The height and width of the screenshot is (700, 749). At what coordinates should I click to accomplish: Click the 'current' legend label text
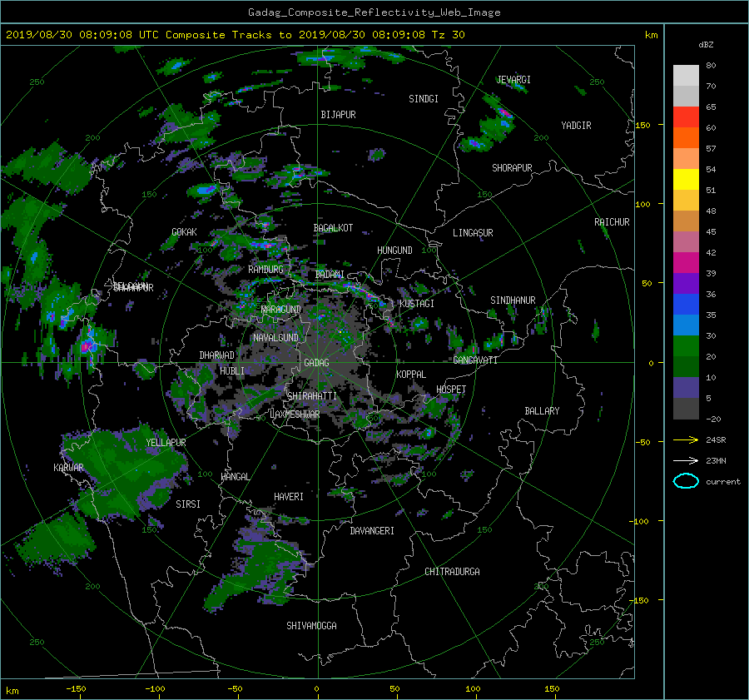coord(723,482)
